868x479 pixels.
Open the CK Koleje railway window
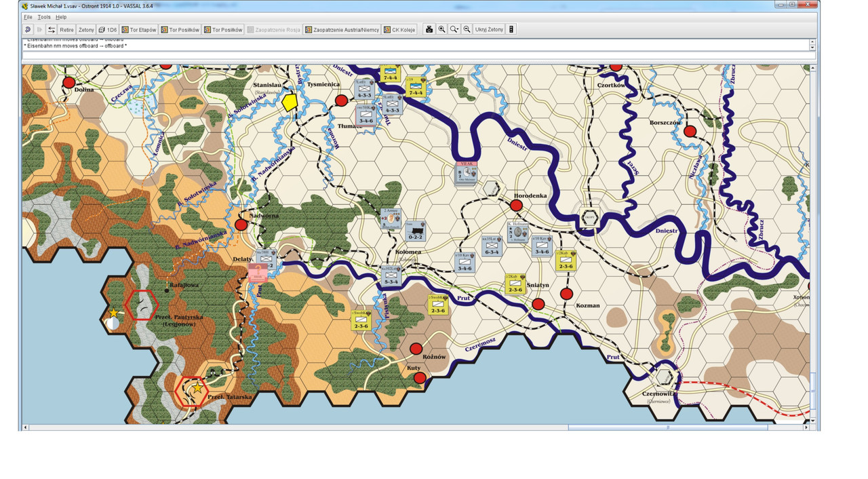[x=399, y=30]
